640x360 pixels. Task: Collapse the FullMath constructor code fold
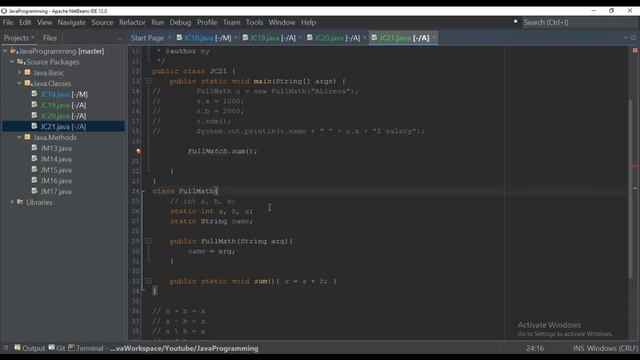(x=148, y=241)
